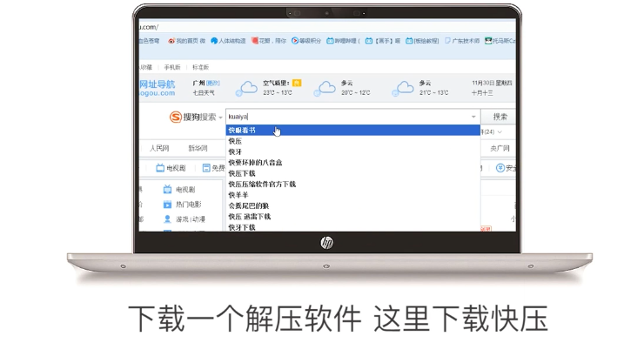The height and width of the screenshot is (343, 644).
Task: Click the 广州 city name
Action: [198, 83]
